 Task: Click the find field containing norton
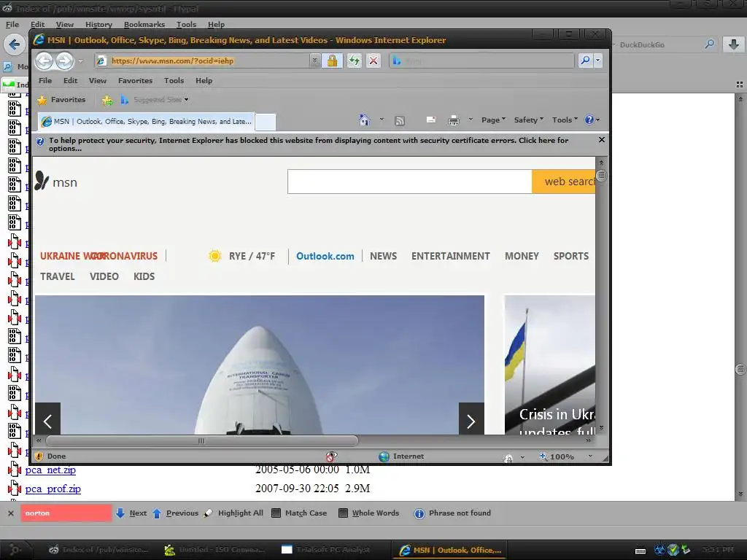(66, 513)
